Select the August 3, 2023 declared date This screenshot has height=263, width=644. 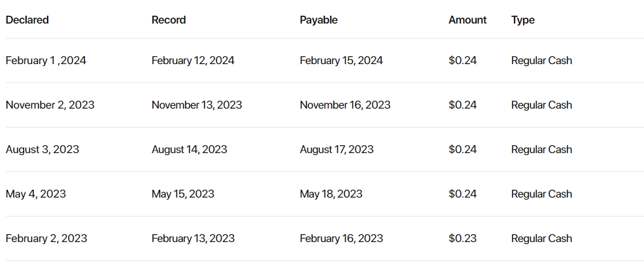(x=42, y=149)
